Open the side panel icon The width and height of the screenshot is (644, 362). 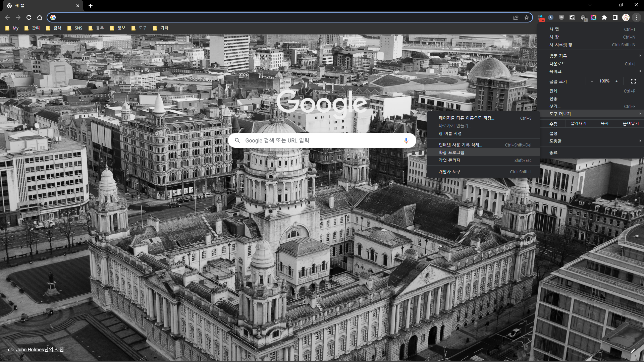(x=615, y=17)
